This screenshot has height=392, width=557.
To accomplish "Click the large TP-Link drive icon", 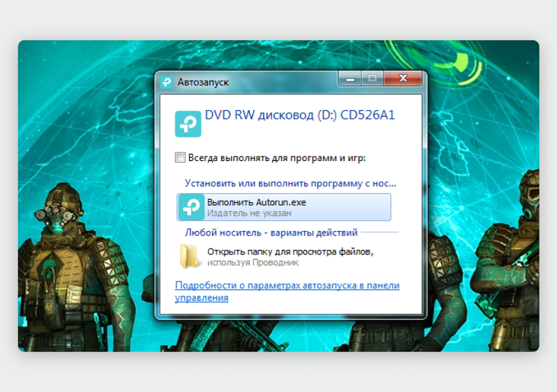I will 188,124.
